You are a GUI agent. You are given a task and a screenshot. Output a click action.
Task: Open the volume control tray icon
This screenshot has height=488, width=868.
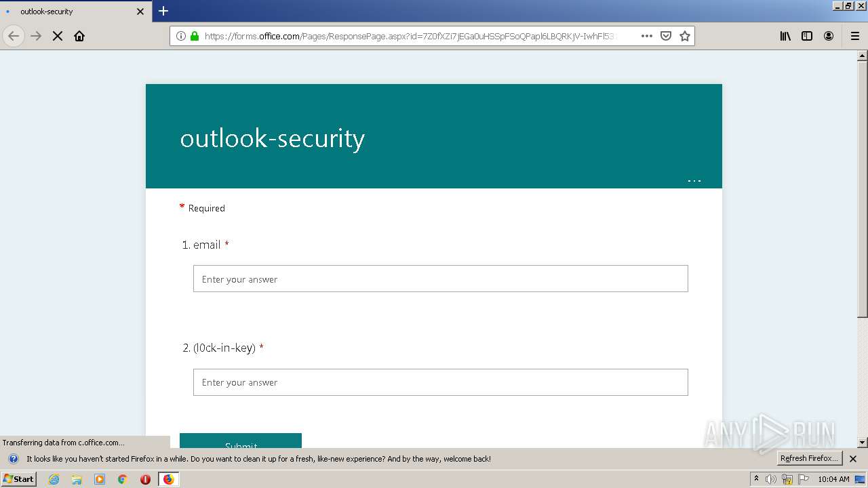[x=771, y=479]
